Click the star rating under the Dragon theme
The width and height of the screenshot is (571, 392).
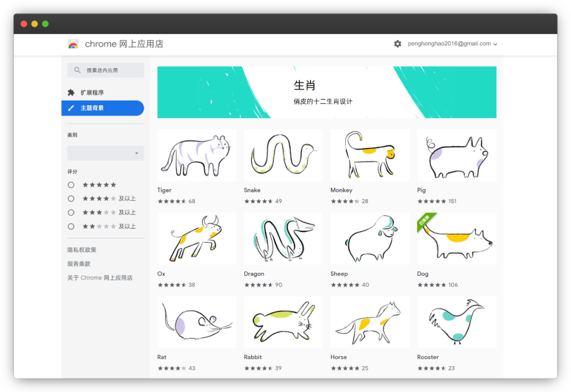[259, 284]
